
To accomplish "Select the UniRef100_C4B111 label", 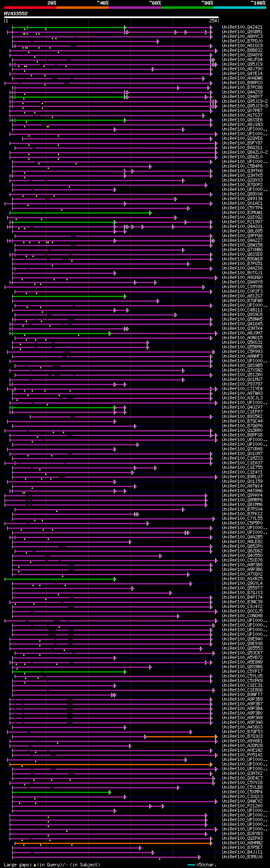I will [x=242, y=310].
